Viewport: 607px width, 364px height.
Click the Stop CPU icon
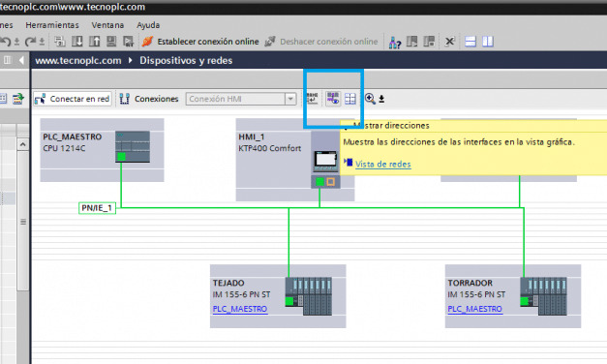point(429,42)
